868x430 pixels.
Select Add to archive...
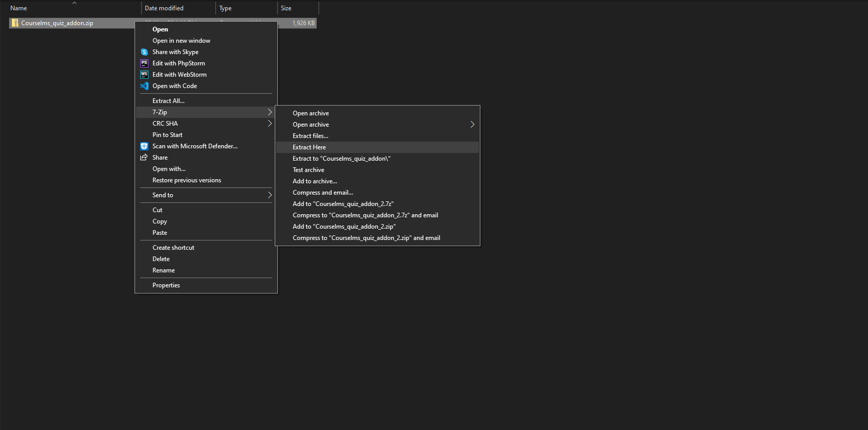pyautogui.click(x=378, y=181)
